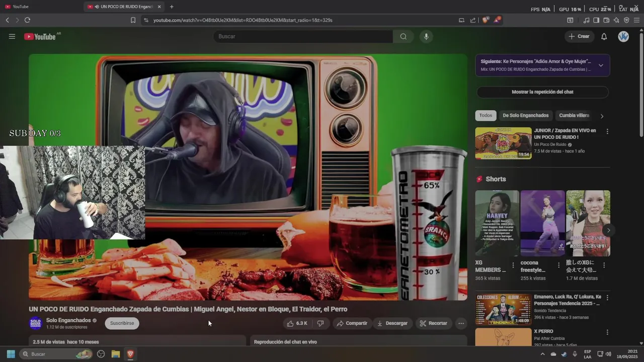Screen dimensions: 644x362
Task: Open the Brave Wallet icon
Action: [606, 20]
